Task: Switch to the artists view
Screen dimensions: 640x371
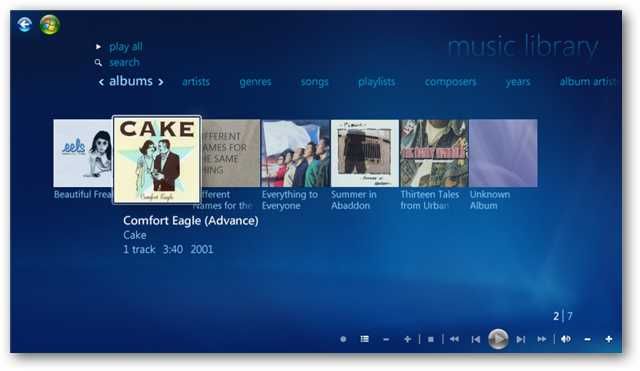Action: pos(196,82)
